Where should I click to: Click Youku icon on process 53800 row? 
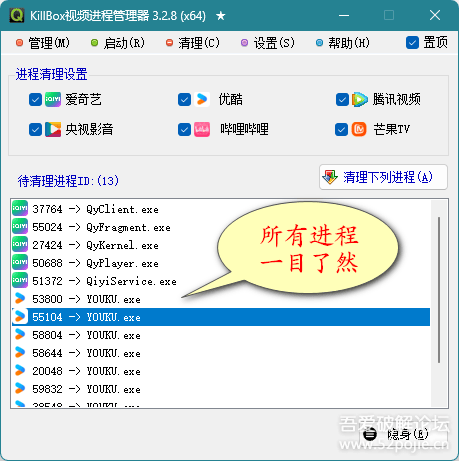coord(20,298)
